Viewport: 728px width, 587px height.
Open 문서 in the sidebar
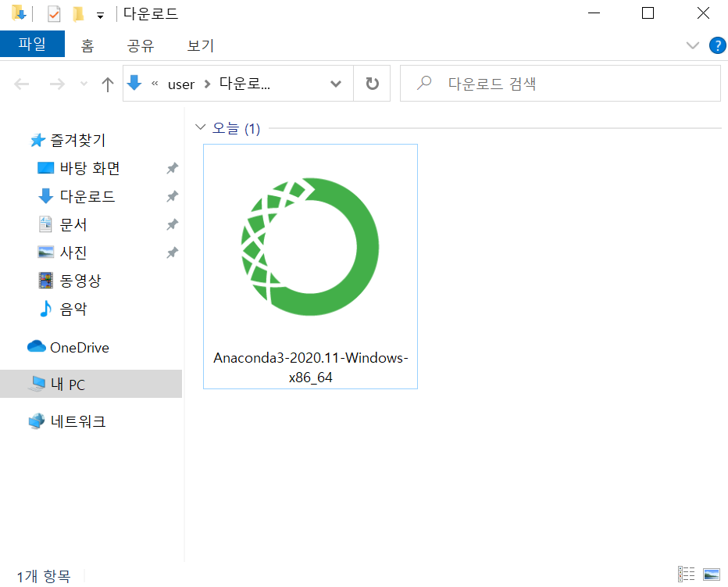point(73,224)
